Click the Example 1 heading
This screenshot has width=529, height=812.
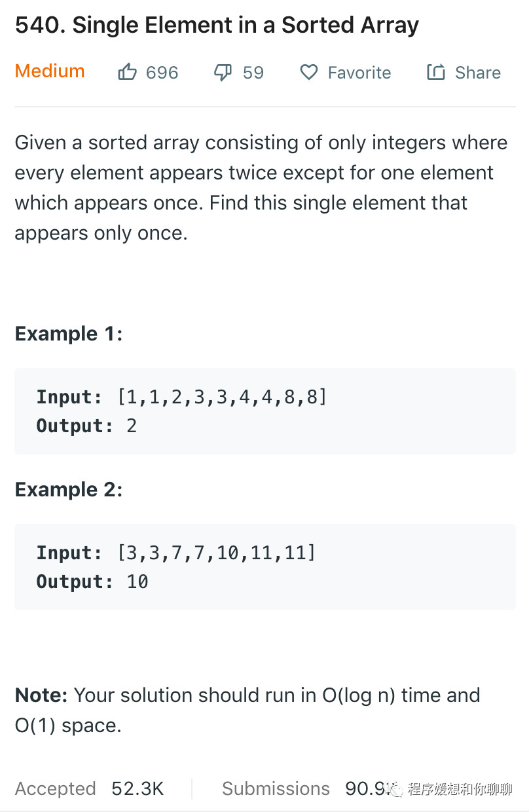pyautogui.click(x=69, y=334)
